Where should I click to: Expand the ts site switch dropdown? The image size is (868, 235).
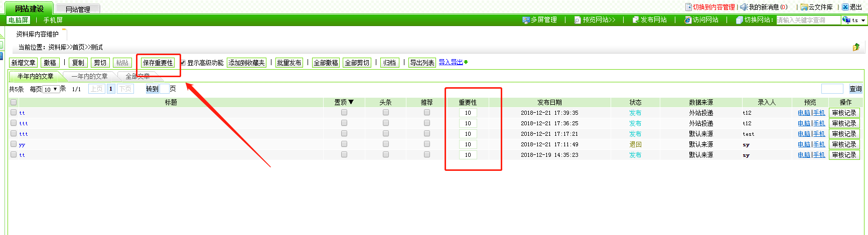[854, 20]
